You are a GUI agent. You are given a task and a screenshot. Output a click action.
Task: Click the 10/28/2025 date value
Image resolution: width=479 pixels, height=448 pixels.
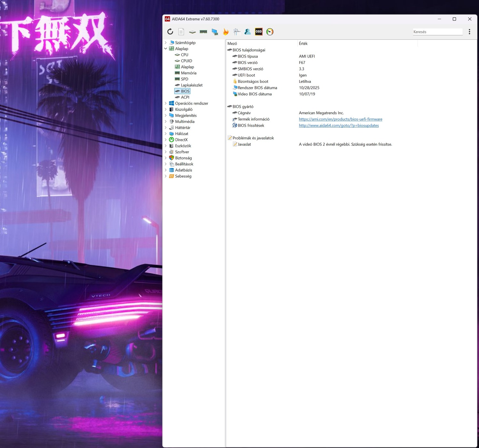click(x=309, y=88)
